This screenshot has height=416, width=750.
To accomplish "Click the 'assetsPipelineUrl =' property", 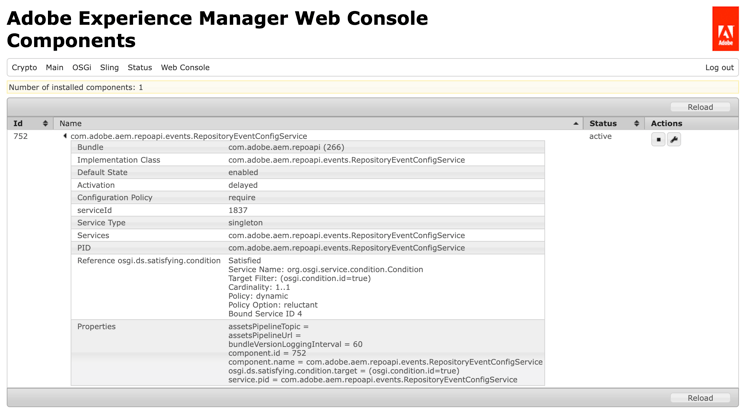I will pyautogui.click(x=265, y=335).
